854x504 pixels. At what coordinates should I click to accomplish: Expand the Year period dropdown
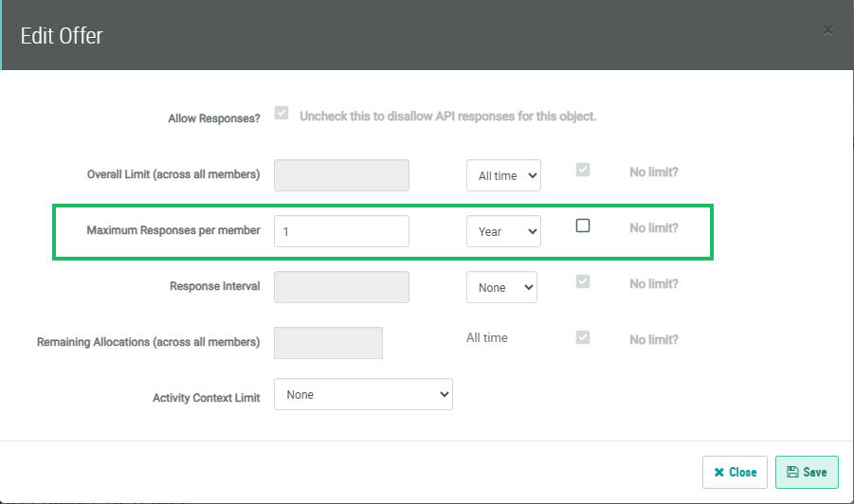(503, 231)
